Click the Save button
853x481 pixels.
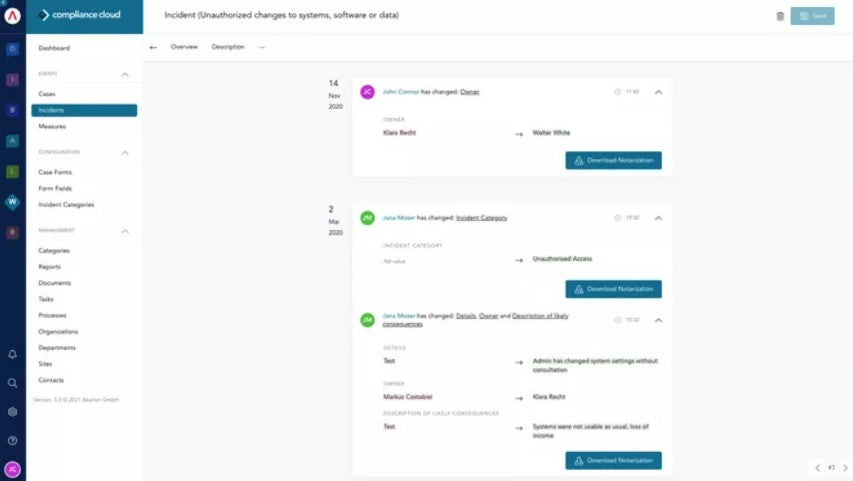(811, 16)
